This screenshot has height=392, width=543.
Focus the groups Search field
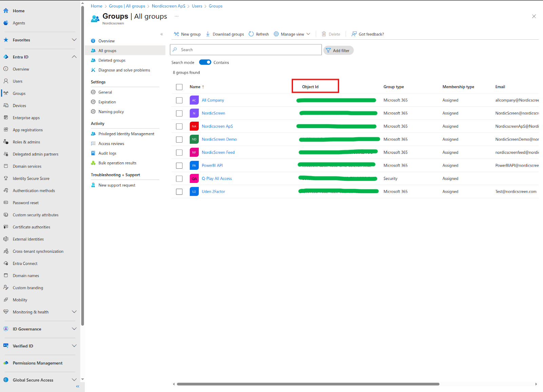[x=246, y=50]
